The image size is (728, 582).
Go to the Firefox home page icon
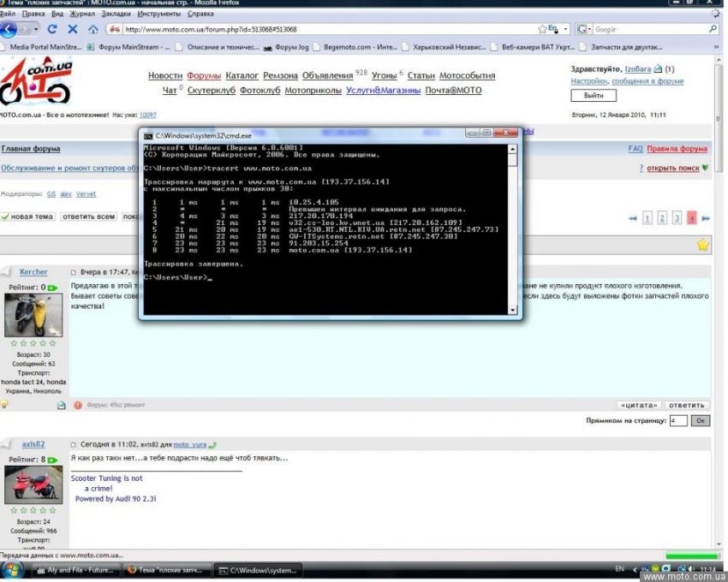point(92,29)
